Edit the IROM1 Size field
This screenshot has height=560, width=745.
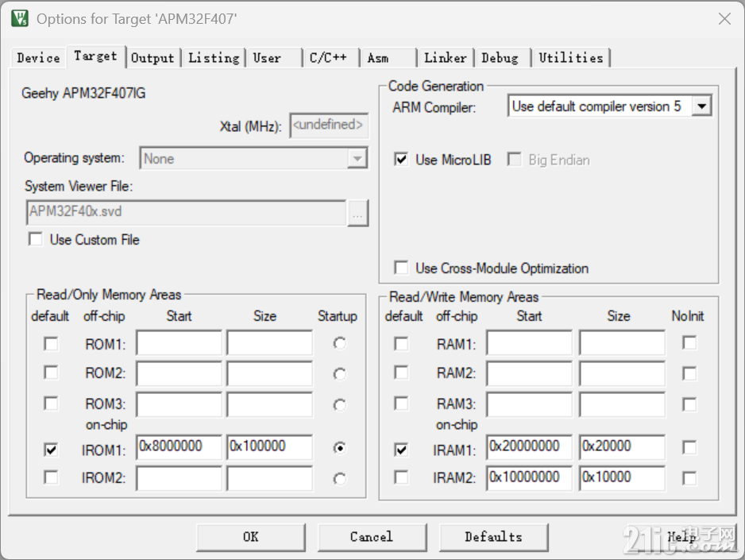(x=269, y=447)
